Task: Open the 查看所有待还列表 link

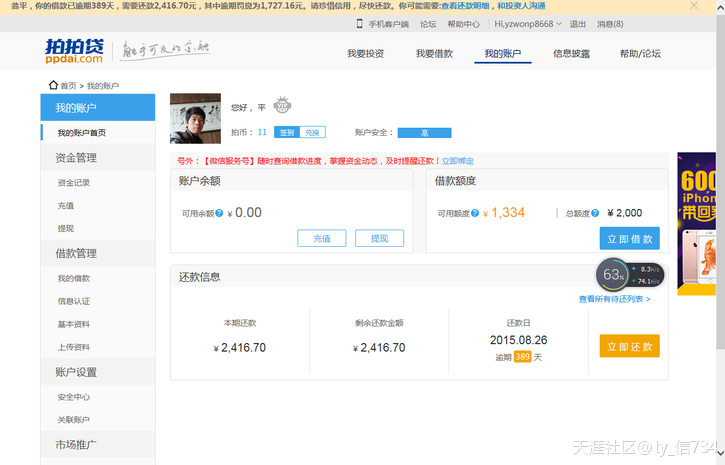Action: click(614, 299)
